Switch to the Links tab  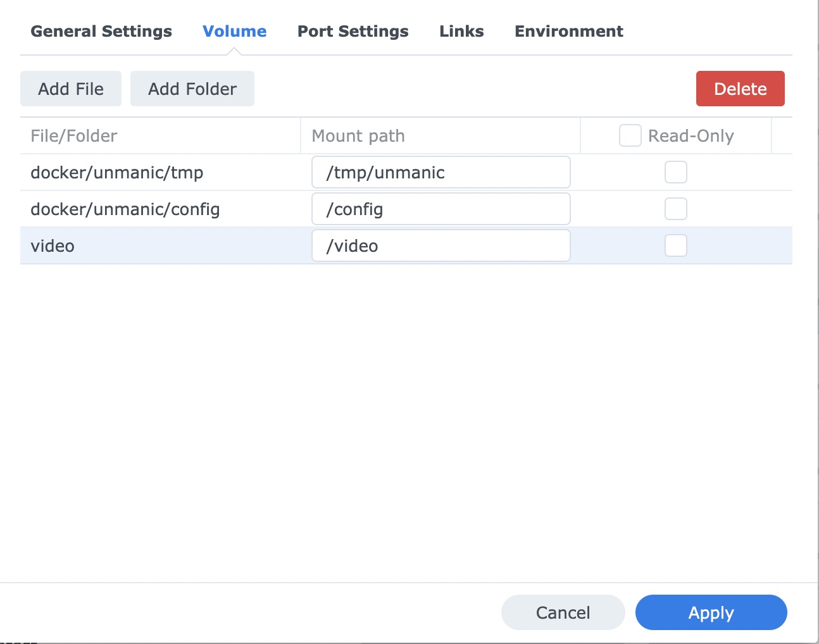pos(461,31)
